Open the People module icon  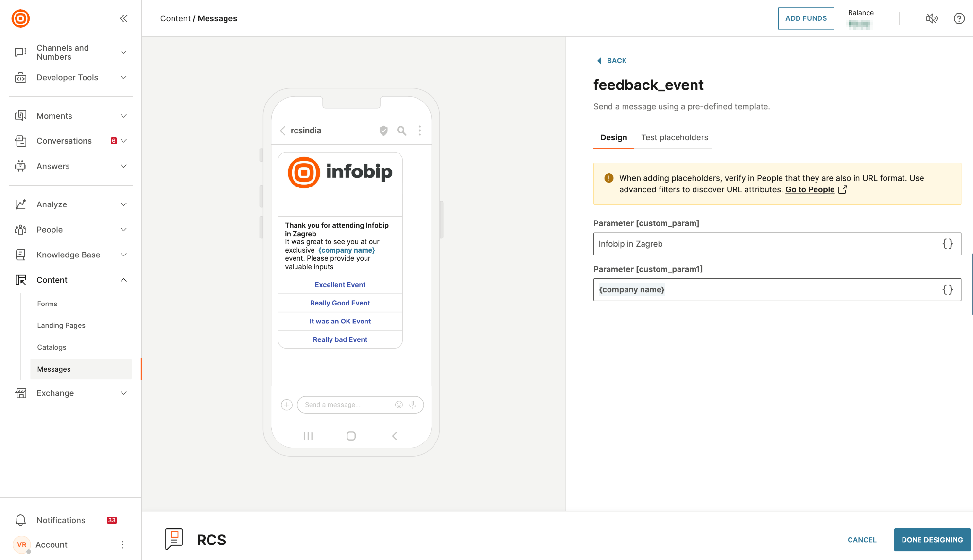point(20,229)
